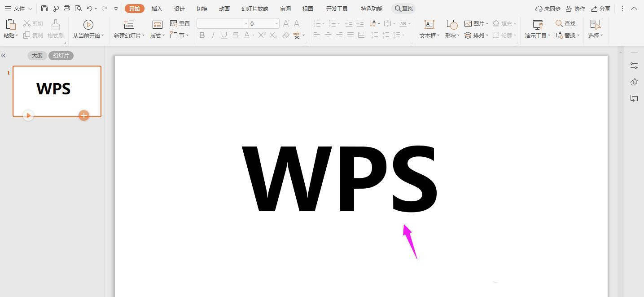Click the star-shaped animation icon in right sidebar
Screen dimensions: 644x297
[634, 82]
